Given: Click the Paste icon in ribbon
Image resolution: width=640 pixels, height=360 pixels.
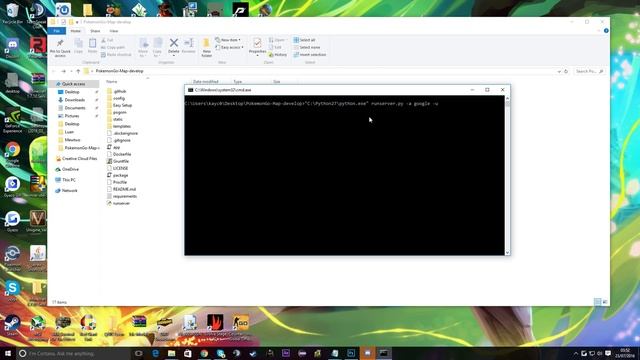Looking at the screenshot, I should [x=93, y=46].
